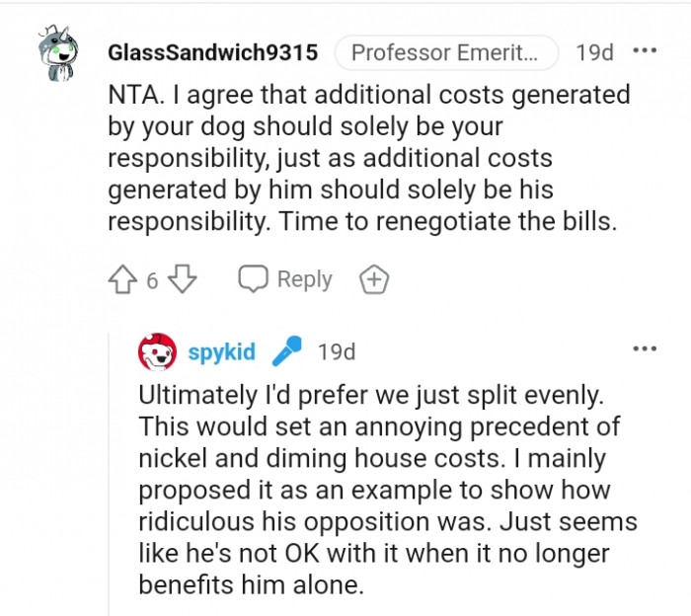Upvote GlassSandwich9315's comment

click(x=121, y=279)
